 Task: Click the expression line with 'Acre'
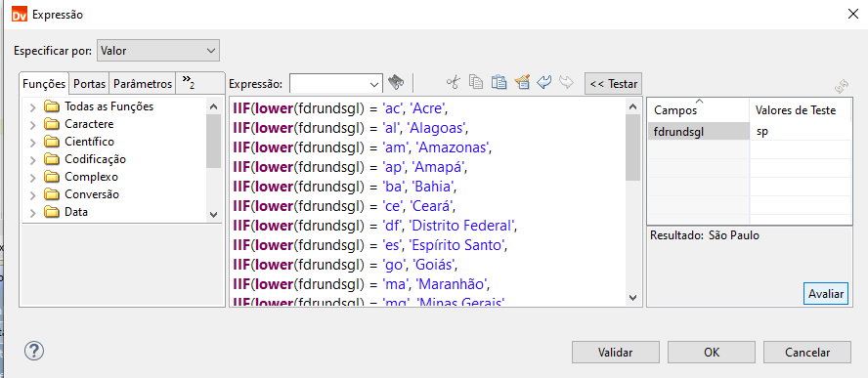[x=340, y=108]
